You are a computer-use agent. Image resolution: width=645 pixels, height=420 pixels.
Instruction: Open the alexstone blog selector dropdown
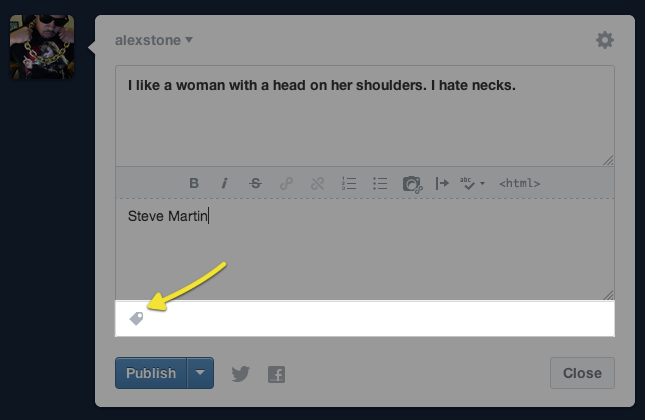154,40
